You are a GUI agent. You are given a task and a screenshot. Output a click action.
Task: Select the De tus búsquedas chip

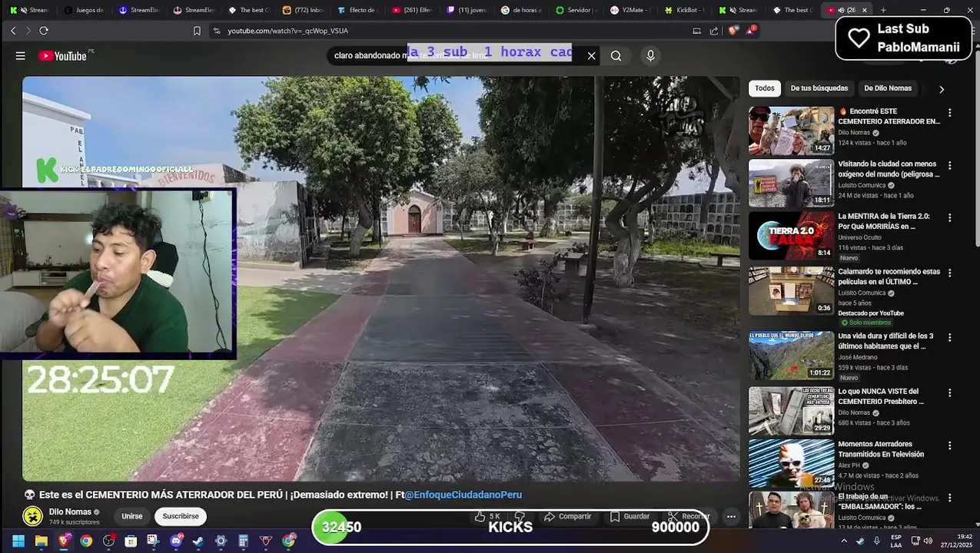pos(819,88)
